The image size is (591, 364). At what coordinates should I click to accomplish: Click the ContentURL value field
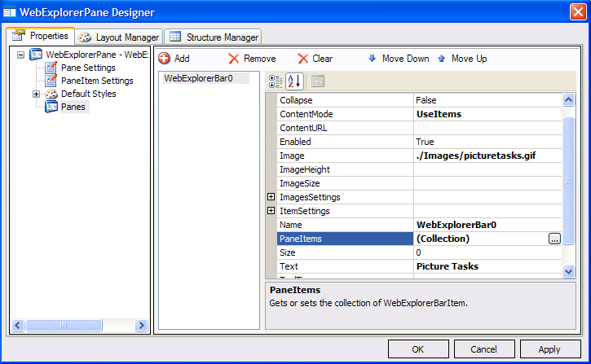487,128
